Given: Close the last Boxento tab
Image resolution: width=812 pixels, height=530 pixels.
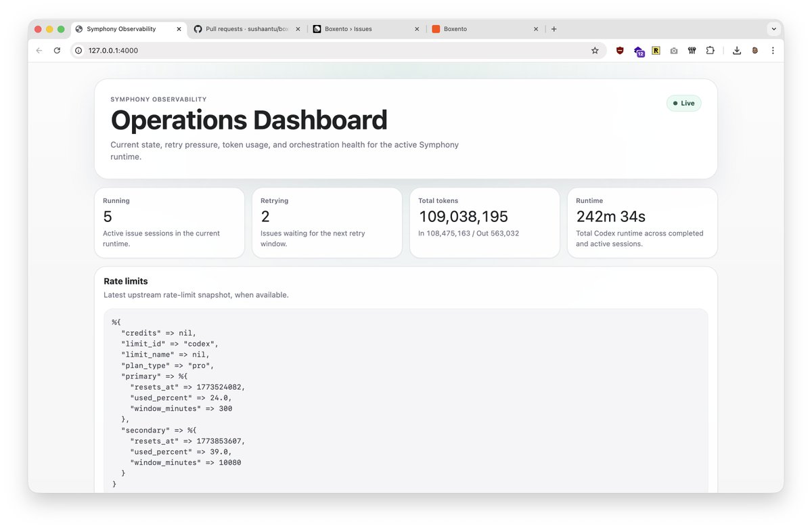Looking at the screenshot, I should [x=536, y=29].
